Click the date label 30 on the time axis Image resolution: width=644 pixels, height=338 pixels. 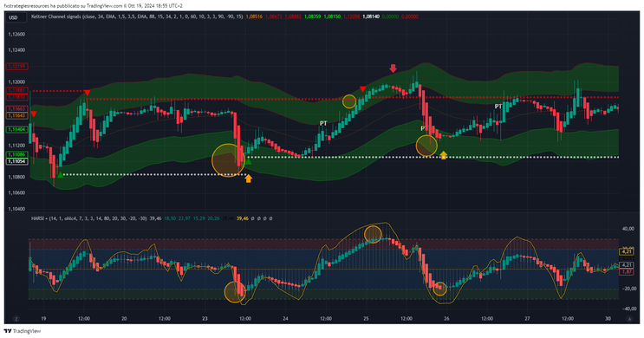click(x=608, y=318)
